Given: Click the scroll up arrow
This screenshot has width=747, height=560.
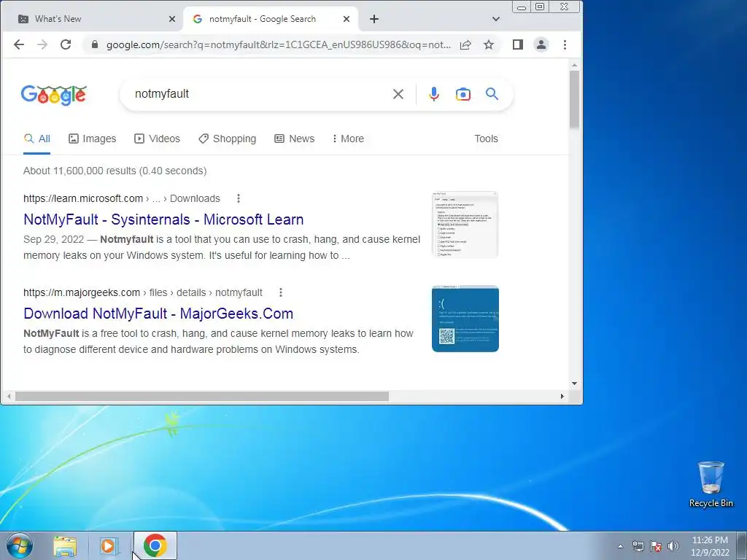Looking at the screenshot, I should (574, 65).
